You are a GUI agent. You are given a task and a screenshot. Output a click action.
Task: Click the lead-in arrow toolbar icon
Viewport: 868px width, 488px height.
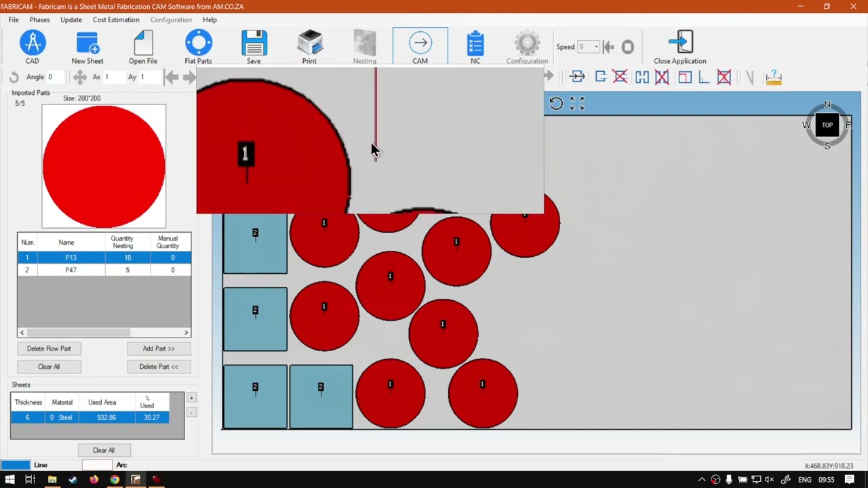(x=577, y=77)
